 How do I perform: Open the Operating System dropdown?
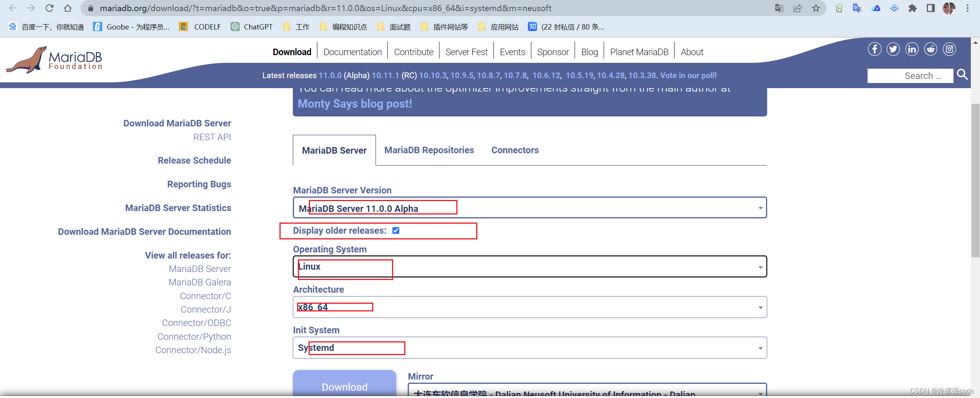click(530, 266)
